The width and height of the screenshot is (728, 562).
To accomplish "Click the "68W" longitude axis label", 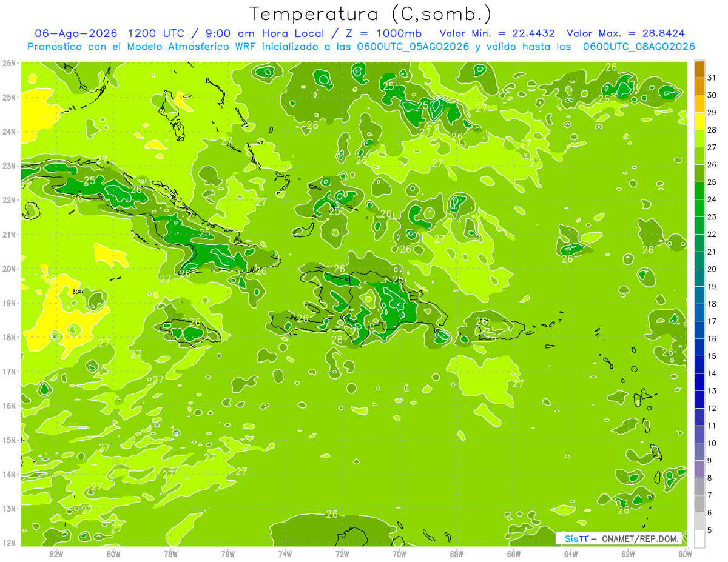I will (x=457, y=553).
